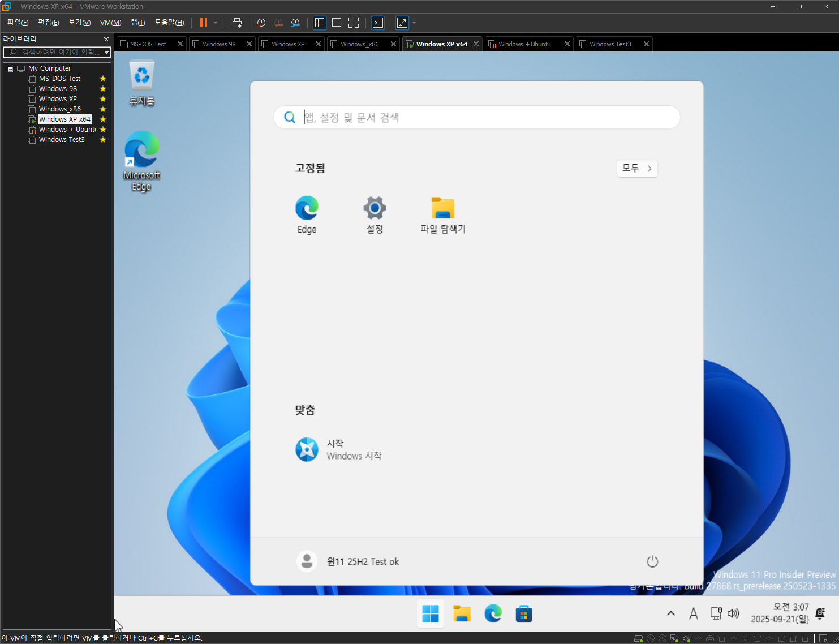The height and width of the screenshot is (644, 839).
Task: Open the Snapshot Manager wrench-clock icon
Action: [295, 23]
